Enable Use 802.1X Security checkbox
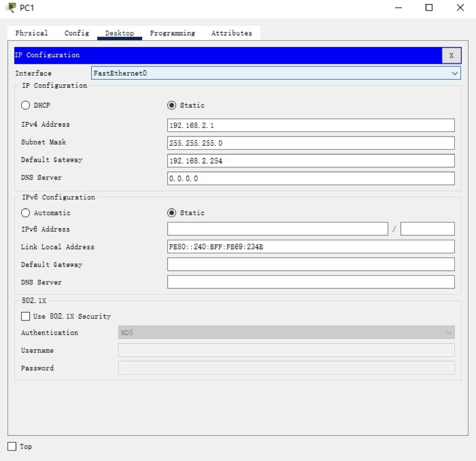This screenshot has width=476, height=461. (x=25, y=317)
